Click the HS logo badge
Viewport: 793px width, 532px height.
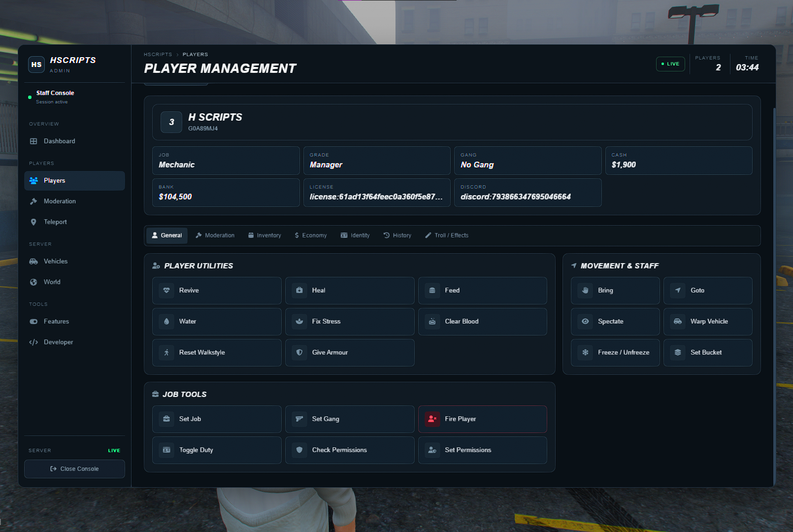click(36, 65)
